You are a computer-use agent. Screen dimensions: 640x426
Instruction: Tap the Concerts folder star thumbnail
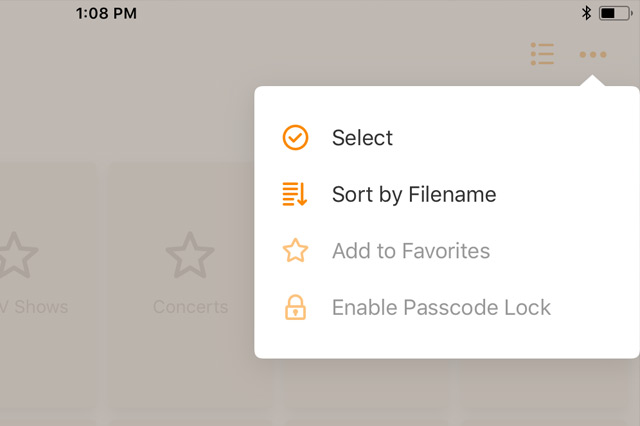(x=190, y=255)
